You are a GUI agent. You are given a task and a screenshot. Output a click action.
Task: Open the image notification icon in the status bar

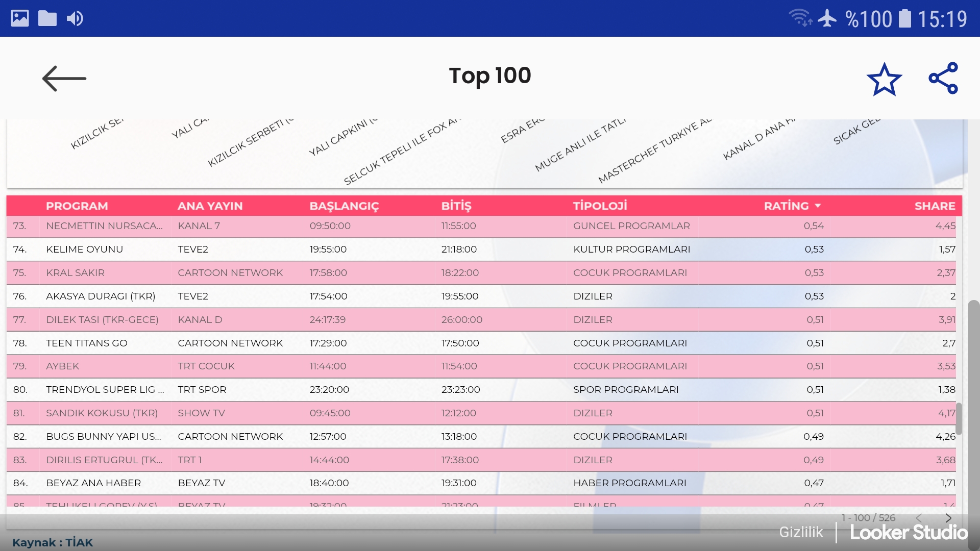coord(20,19)
